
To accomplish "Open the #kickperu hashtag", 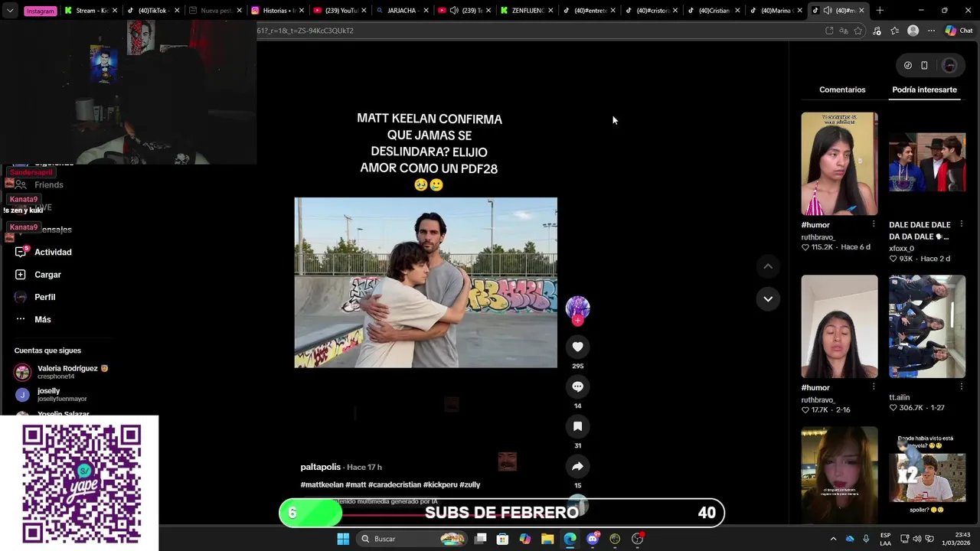I will point(440,484).
